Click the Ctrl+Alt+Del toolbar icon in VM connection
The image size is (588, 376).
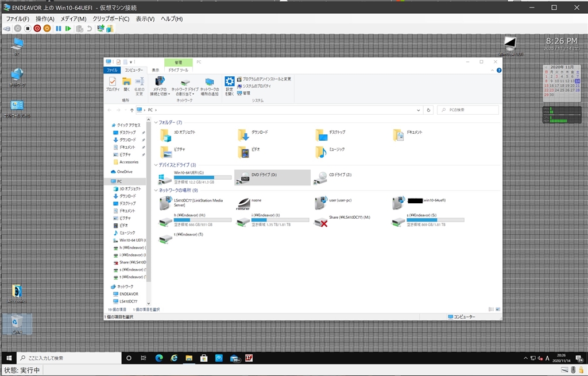click(x=7, y=29)
